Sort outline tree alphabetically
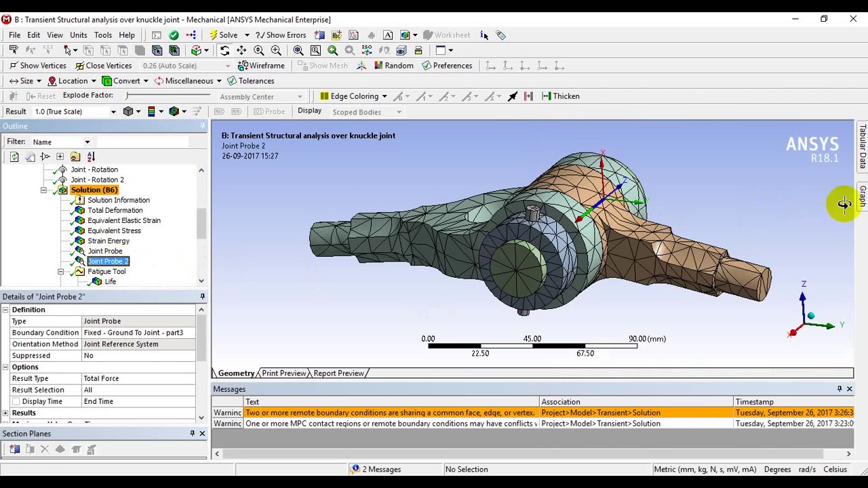 (x=91, y=157)
